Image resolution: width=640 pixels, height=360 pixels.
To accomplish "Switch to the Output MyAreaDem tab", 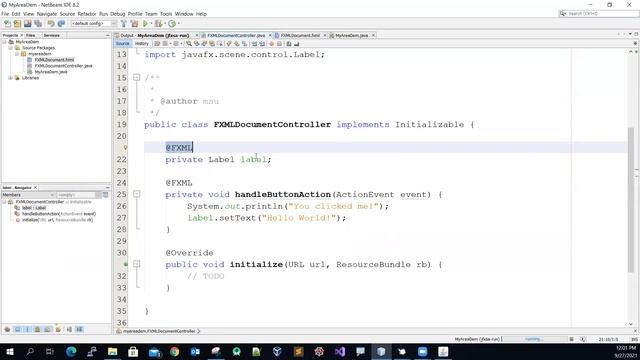I will (155, 36).
